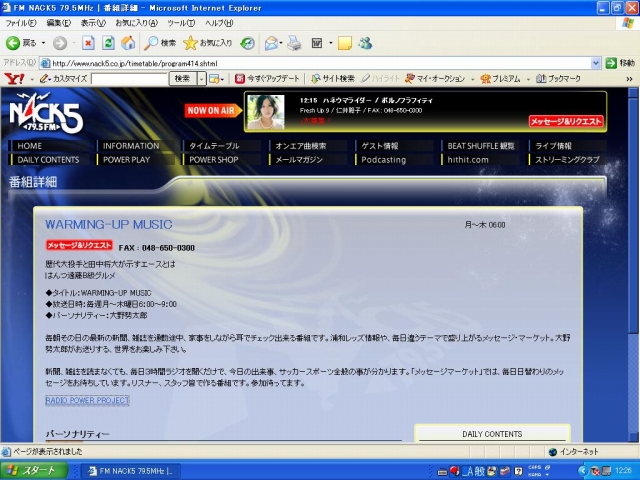Image resolution: width=640 pixels, height=480 pixels.
Task: Open Yahoo Bookmark toolbar icon
Action: pos(541,78)
